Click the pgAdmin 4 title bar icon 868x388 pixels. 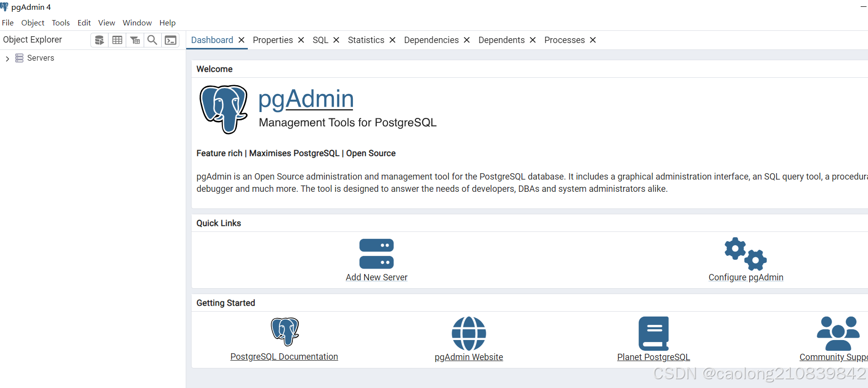pos(4,7)
